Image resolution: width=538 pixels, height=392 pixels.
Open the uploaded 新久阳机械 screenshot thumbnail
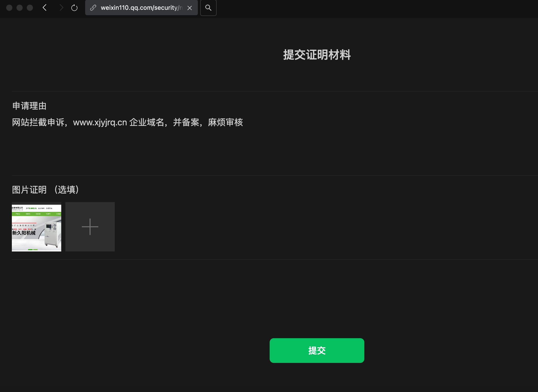point(37,227)
